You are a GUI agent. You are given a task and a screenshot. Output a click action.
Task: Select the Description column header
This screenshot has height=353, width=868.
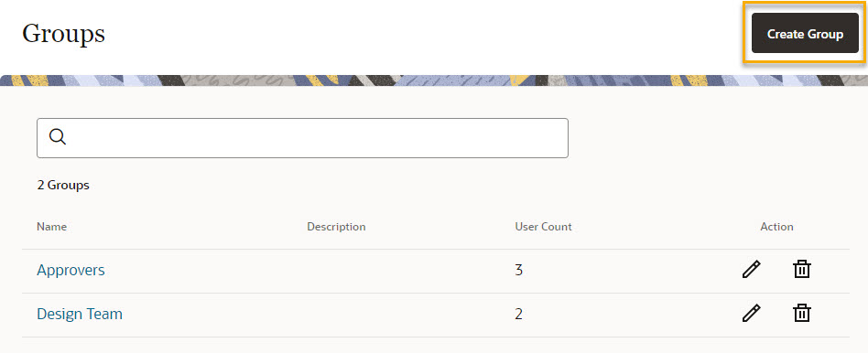pyautogui.click(x=336, y=227)
